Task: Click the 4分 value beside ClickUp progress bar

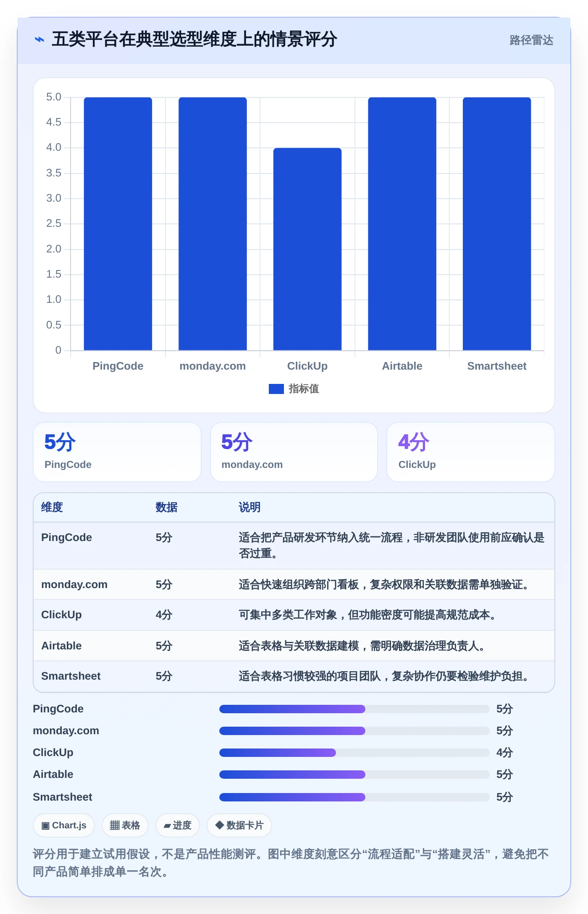Action: [x=505, y=753]
